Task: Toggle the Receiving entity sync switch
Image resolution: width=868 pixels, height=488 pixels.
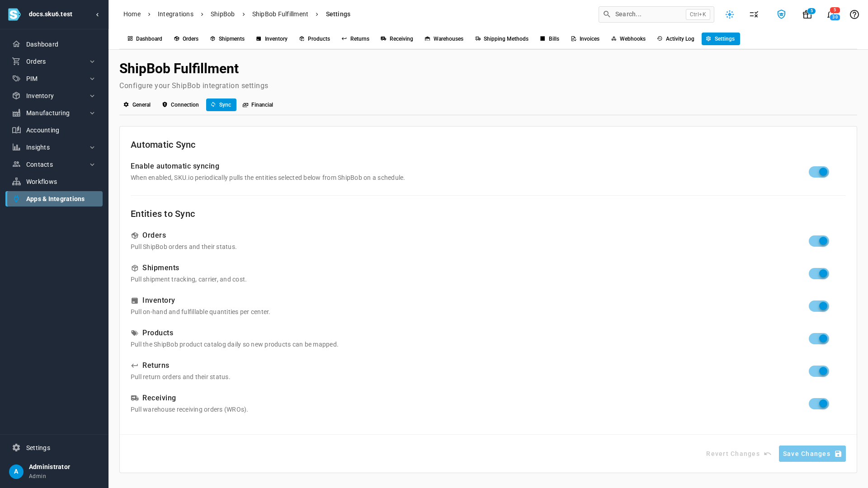Action: coord(819,404)
